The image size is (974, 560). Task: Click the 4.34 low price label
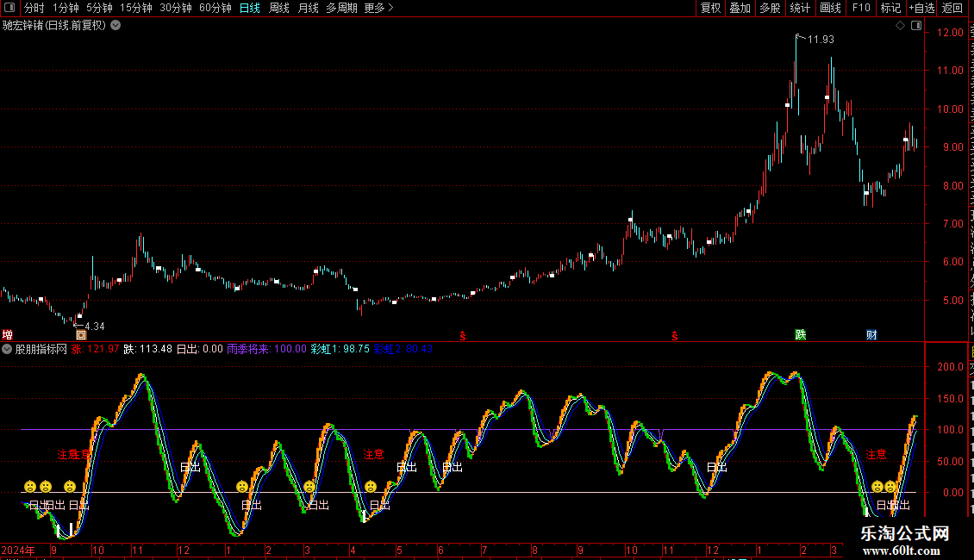[95, 327]
